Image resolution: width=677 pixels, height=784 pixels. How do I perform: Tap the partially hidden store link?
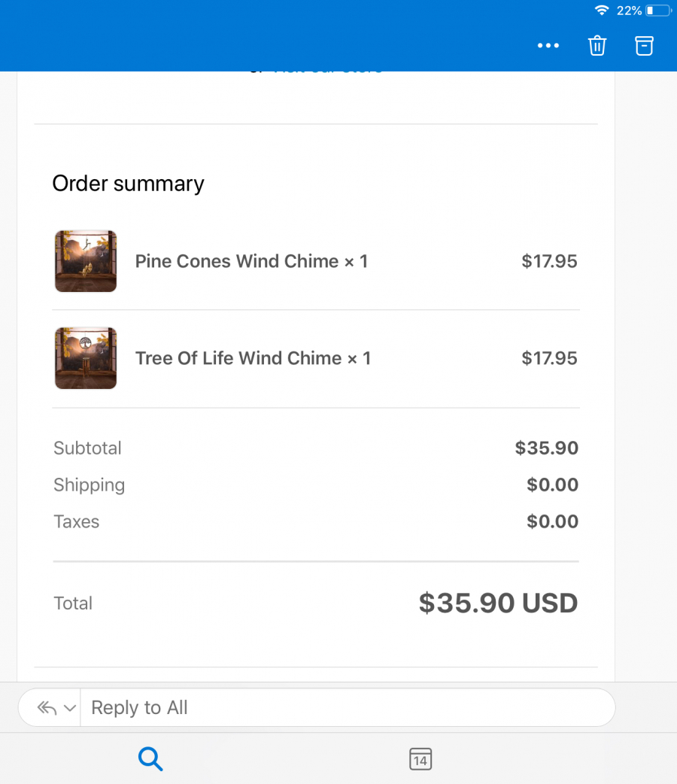(x=327, y=70)
